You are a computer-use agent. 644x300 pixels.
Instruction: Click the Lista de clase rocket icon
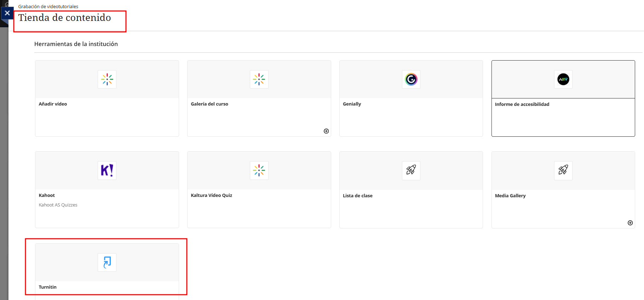(x=411, y=170)
